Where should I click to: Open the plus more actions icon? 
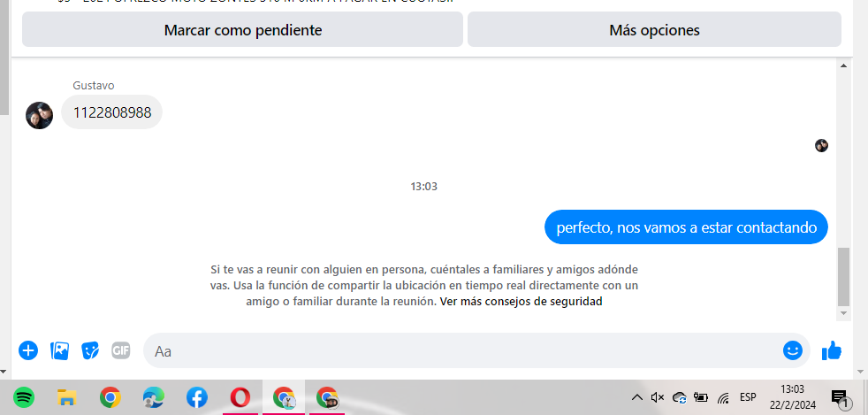tap(28, 350)
